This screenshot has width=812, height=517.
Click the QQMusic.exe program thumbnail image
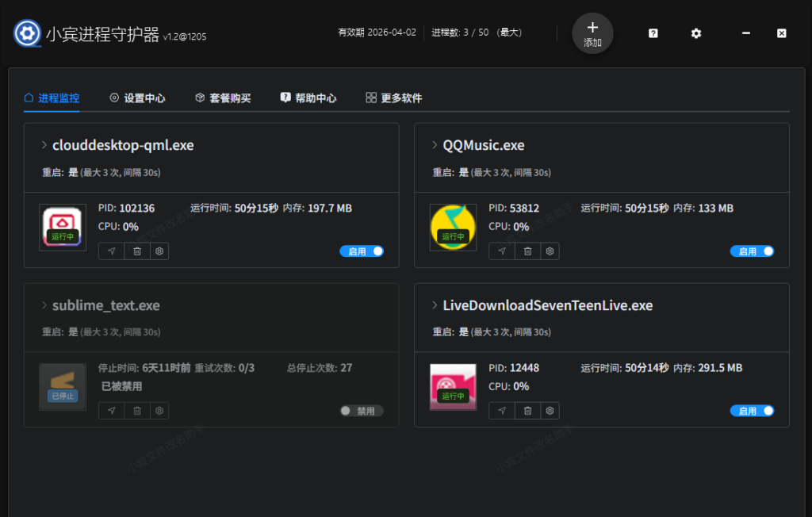pyautogui.click(x=453, y=227)
